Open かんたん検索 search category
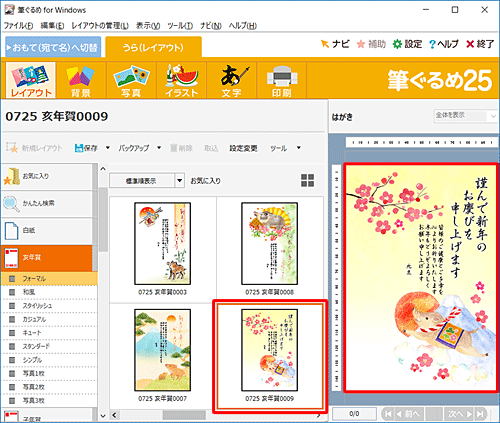 [47, 203]
